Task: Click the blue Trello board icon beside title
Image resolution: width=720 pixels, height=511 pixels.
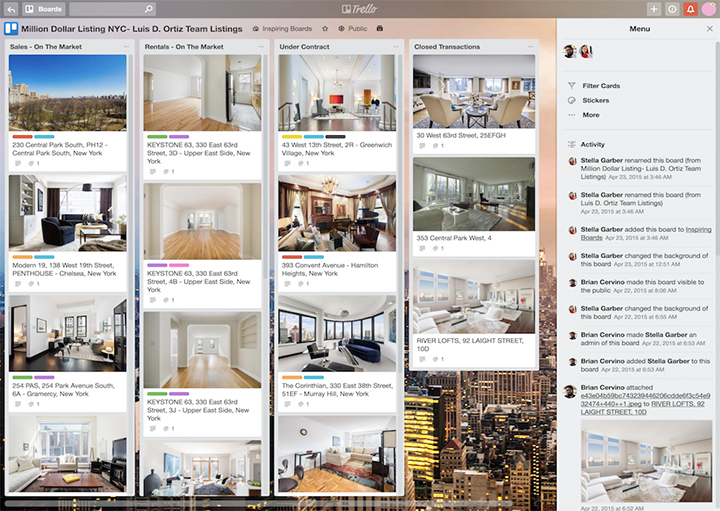Action: 11,28
